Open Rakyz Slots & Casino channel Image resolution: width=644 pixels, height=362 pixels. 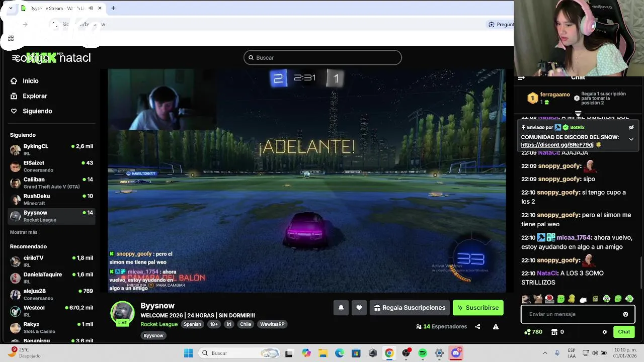pyautogui.click(x=52, y=328)
